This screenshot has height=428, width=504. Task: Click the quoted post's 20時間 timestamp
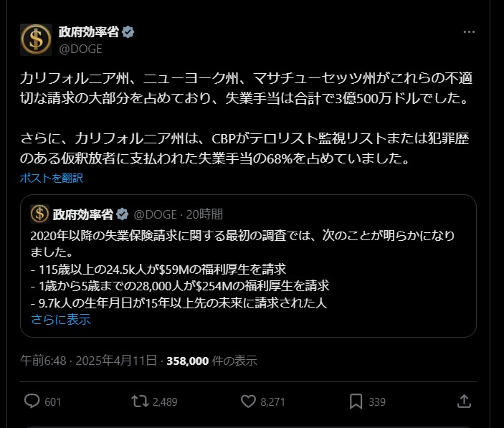click(204, 214)
